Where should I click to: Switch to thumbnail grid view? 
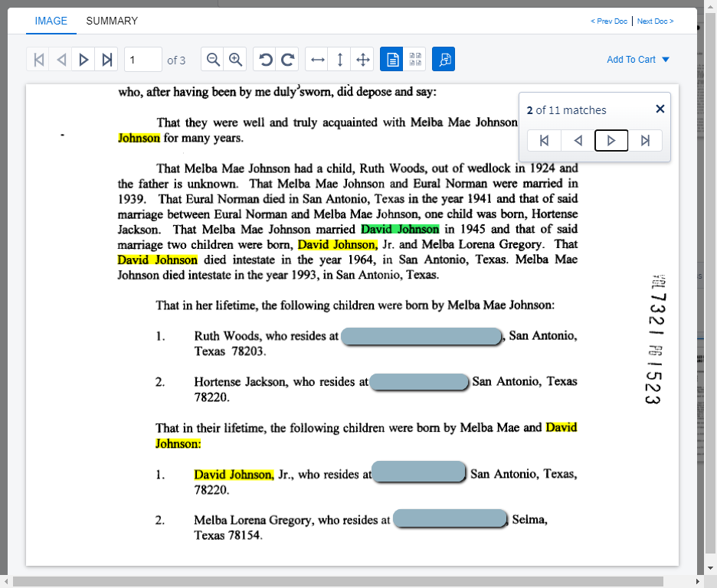point(414,60)
